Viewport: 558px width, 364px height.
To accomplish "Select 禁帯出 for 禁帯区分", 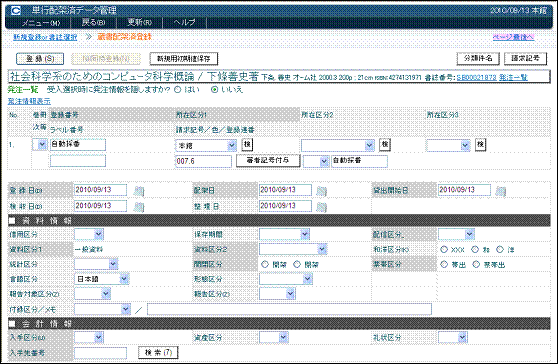I will pos(476,264).
